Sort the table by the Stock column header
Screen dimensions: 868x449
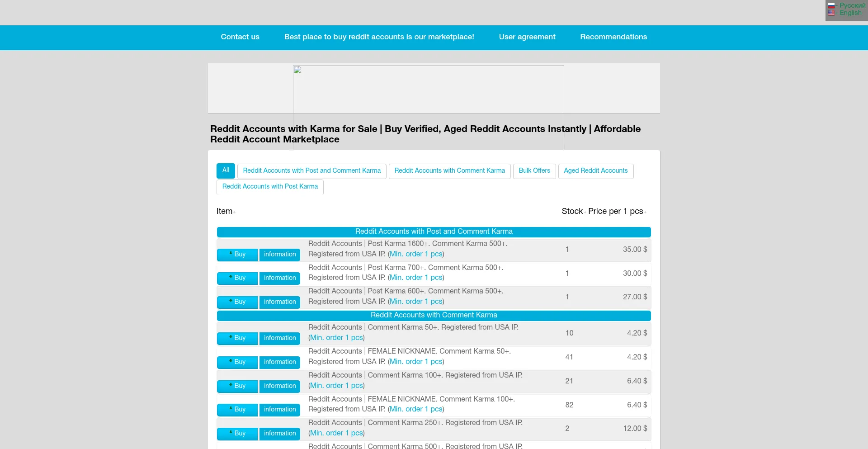pos(572,211)
